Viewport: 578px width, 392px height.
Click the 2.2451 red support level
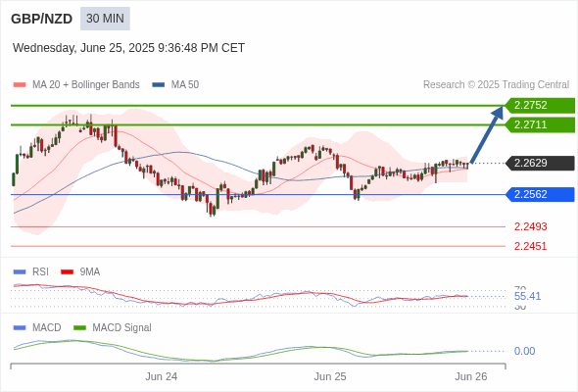click(530, 246)
